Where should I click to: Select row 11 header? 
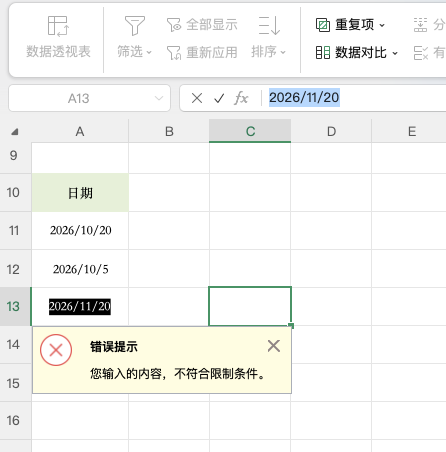pos(15,230)
